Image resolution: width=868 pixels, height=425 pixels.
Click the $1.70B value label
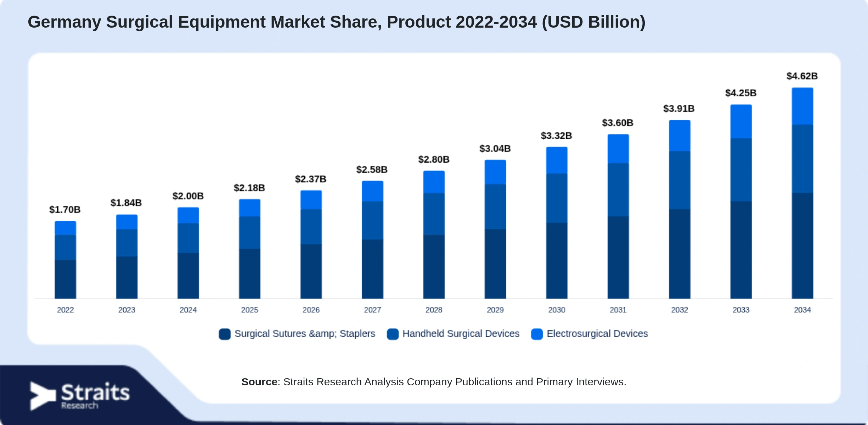[65, 210]
